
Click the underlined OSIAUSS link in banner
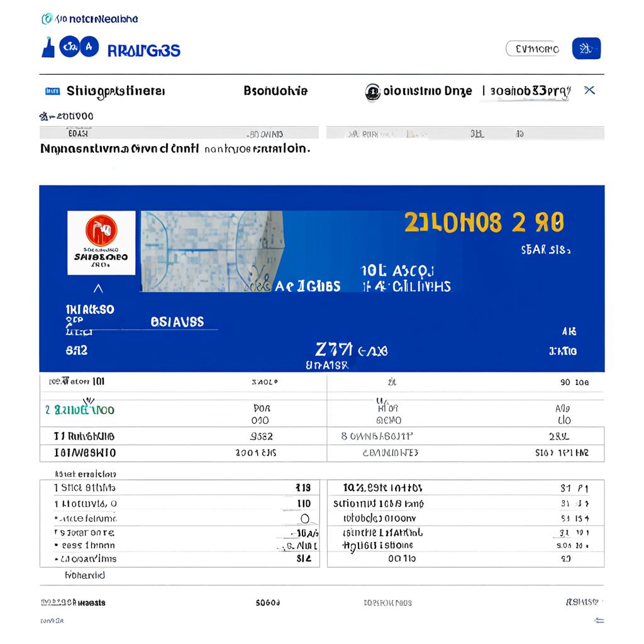[x=177, y=322]
